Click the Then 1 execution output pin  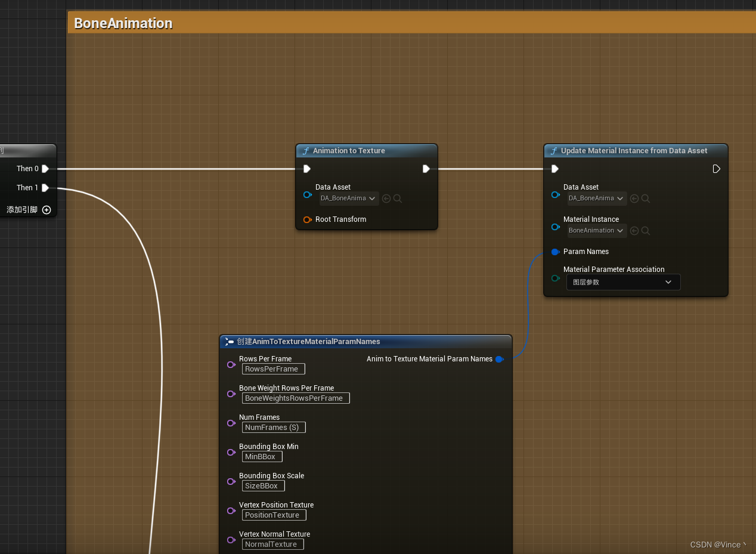[x=45, y=188]
